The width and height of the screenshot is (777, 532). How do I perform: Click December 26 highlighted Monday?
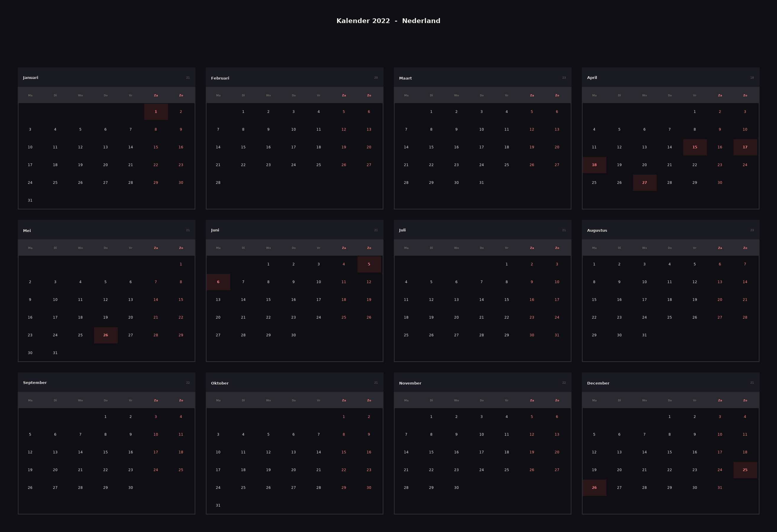594,487
